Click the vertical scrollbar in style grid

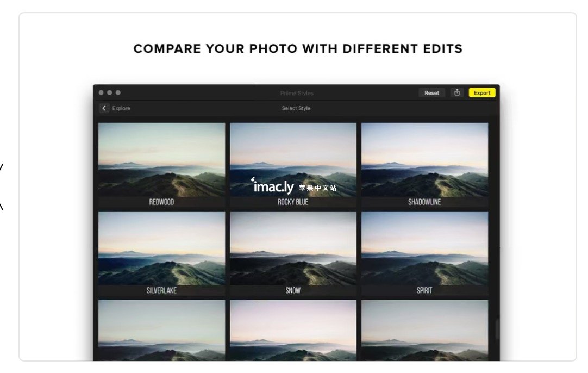(x=497, y=330)
